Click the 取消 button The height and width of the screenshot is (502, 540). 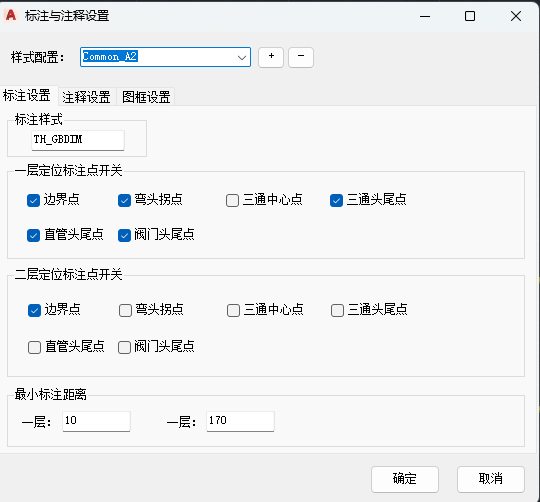pos(491,479)
